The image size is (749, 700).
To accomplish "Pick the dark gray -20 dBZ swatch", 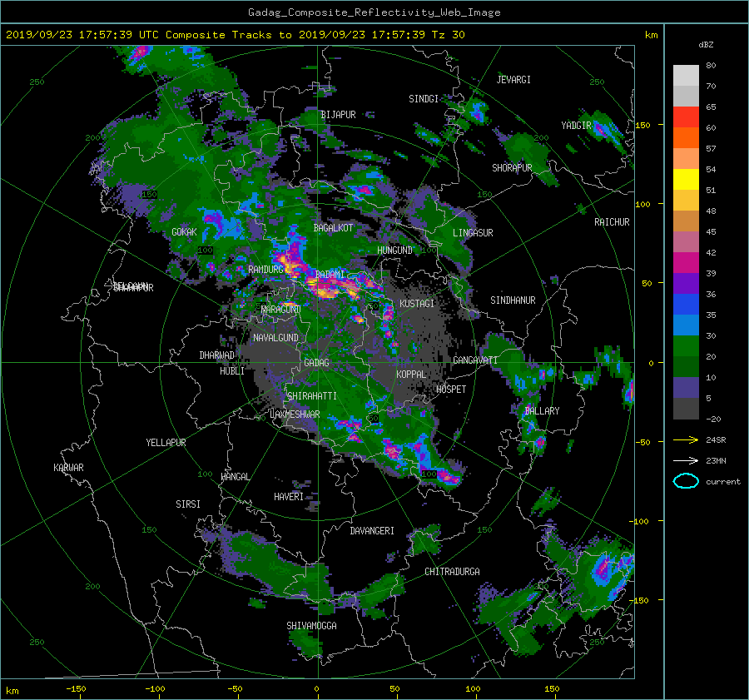I will (x=686, y=409).
